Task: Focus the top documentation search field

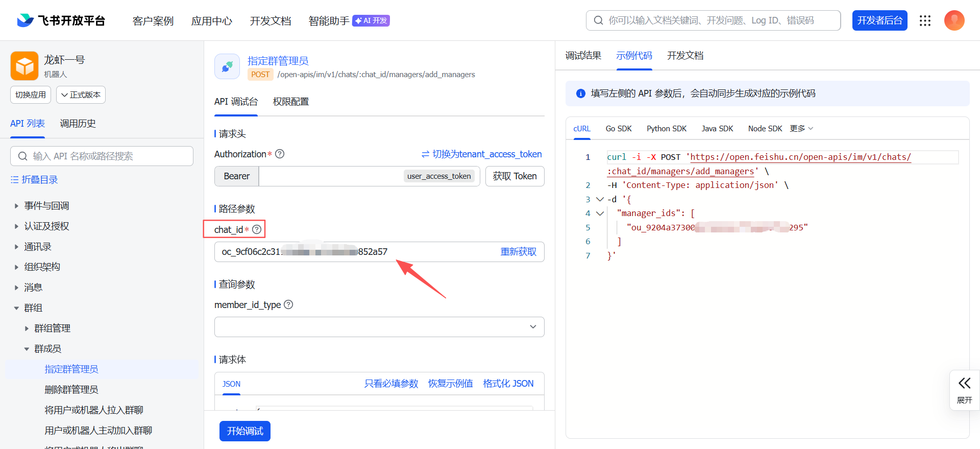Action: coord(713,20)
